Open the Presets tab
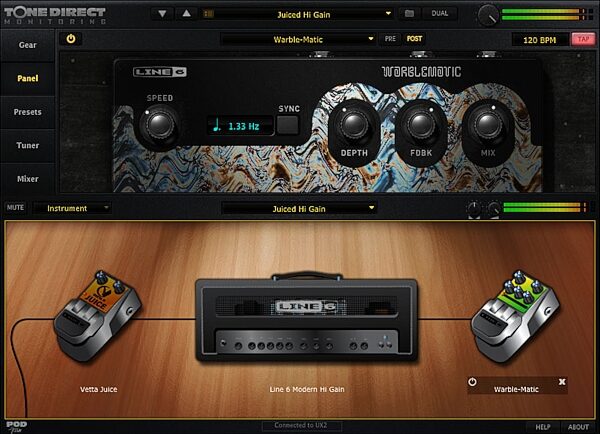Screen dimensions: 600x434 28,112
